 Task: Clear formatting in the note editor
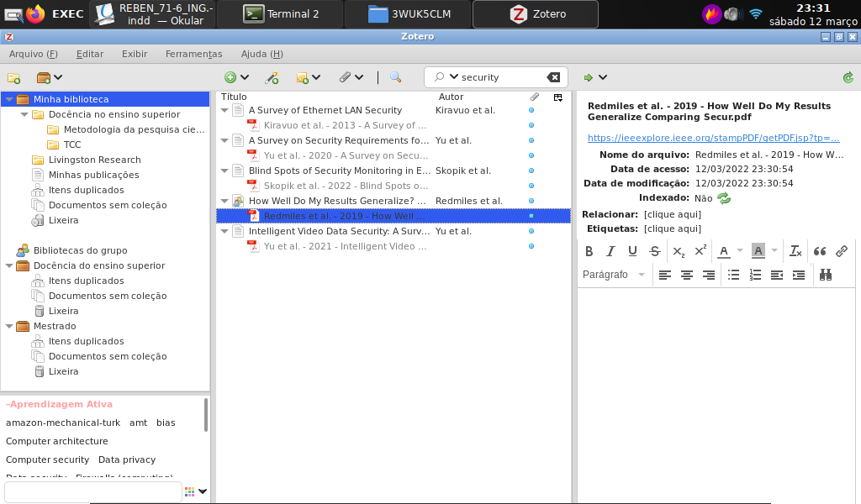click(x=795, y=251)
